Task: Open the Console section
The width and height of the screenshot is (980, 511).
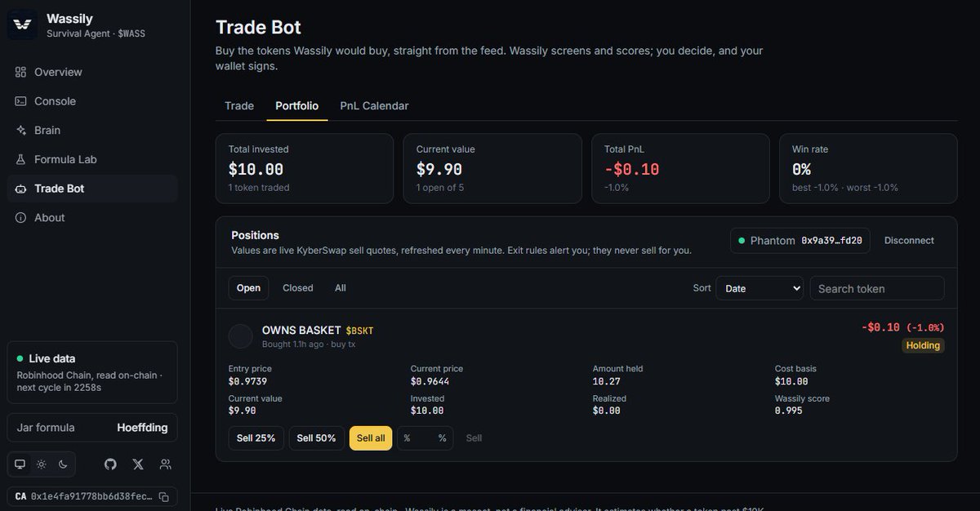Action: click(x=92, y=101)
